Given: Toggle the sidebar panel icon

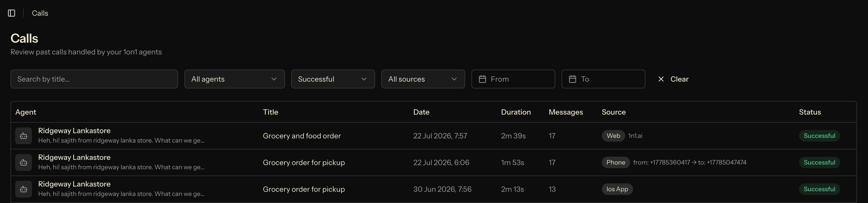Looking at the screenshot, I should tap(12, 13).
